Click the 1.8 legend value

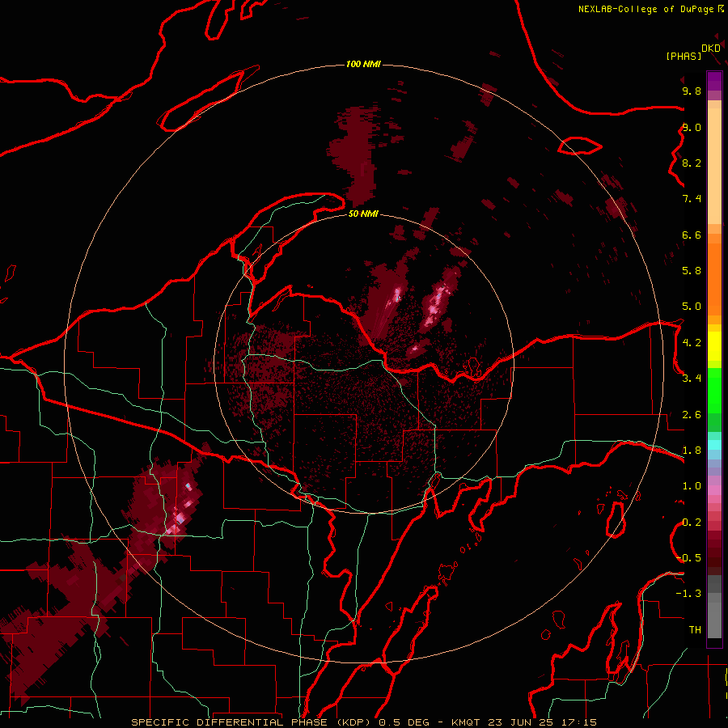tap(692, 451)
